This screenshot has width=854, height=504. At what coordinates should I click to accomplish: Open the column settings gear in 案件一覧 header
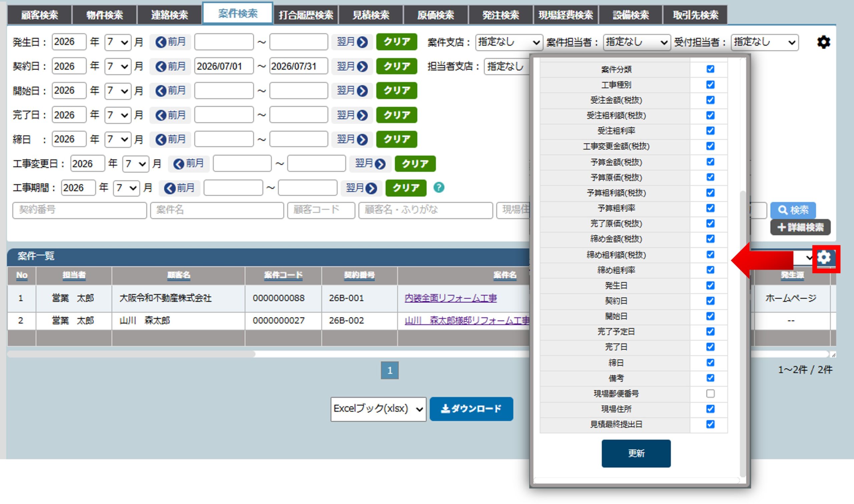click(x=823, y=257)
